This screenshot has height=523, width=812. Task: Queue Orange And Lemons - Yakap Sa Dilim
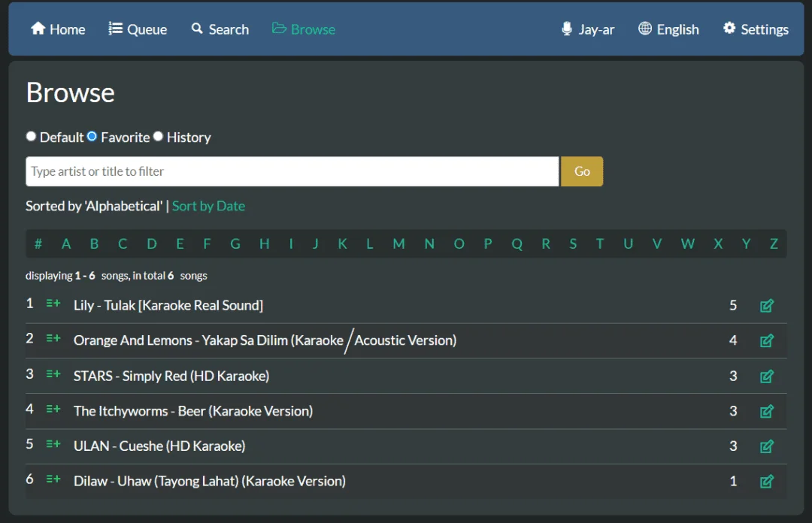point(53,339)
